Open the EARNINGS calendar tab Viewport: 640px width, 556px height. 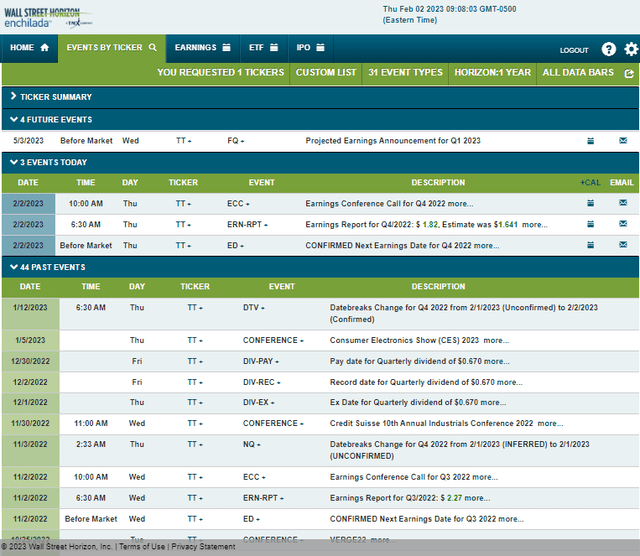202,48
